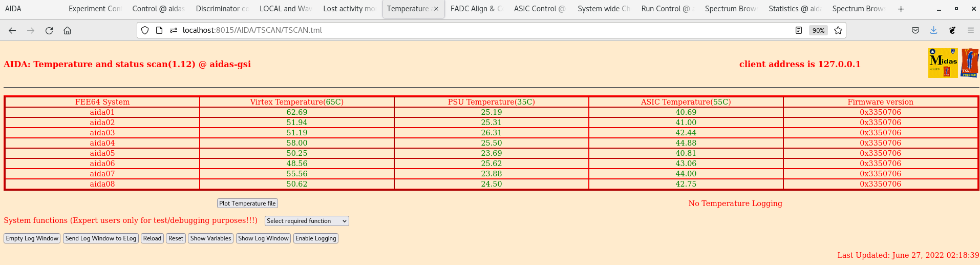Click the Firmware version column header
This screenshot has width=980, height=265.
point(881,102)
